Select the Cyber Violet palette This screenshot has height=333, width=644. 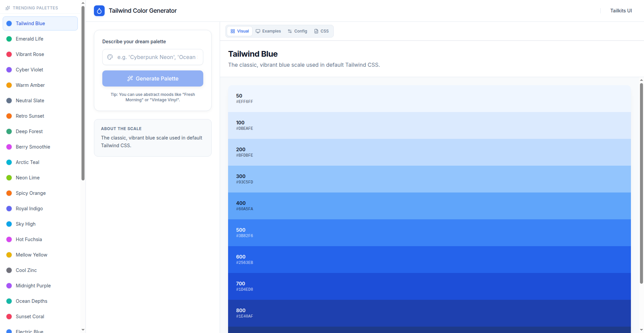coord(30,70)
